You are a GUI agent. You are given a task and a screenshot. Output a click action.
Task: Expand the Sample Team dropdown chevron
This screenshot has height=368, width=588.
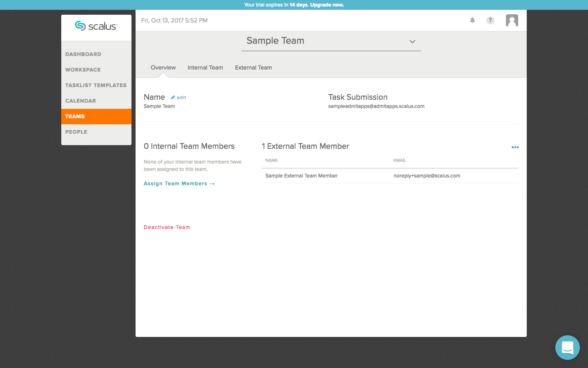(x=412, y=42)
